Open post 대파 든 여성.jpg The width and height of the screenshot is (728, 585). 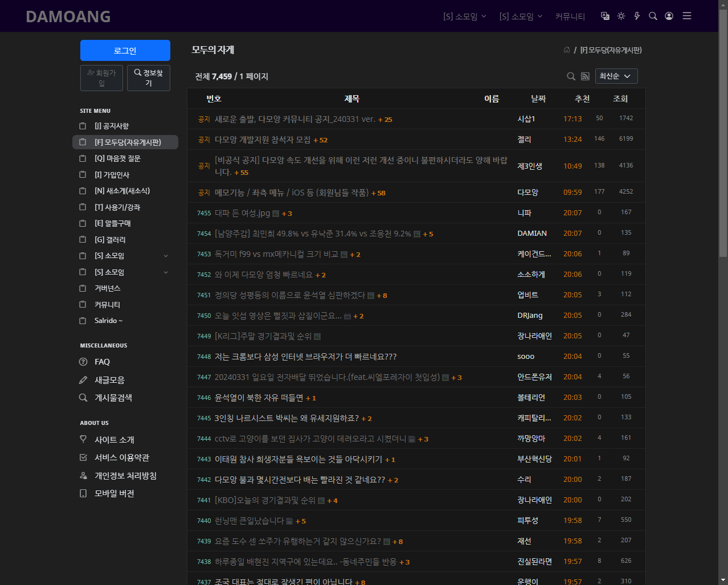pos(242,213)
